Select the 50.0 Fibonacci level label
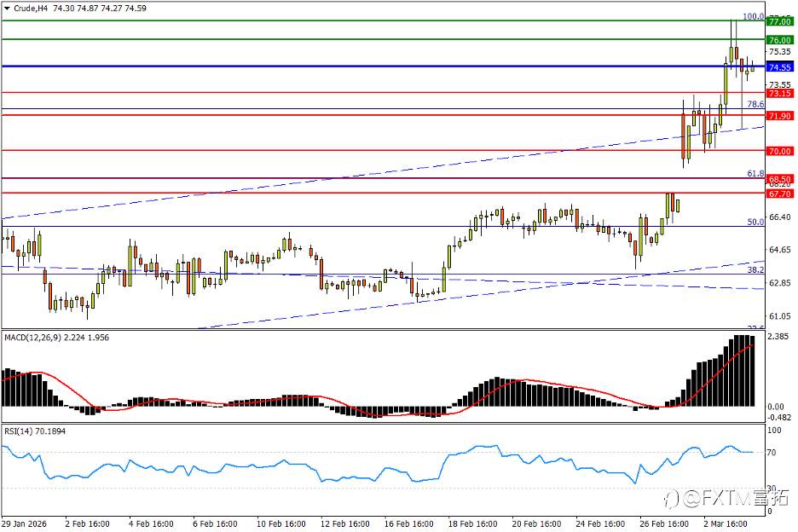 tap(755, 222)
